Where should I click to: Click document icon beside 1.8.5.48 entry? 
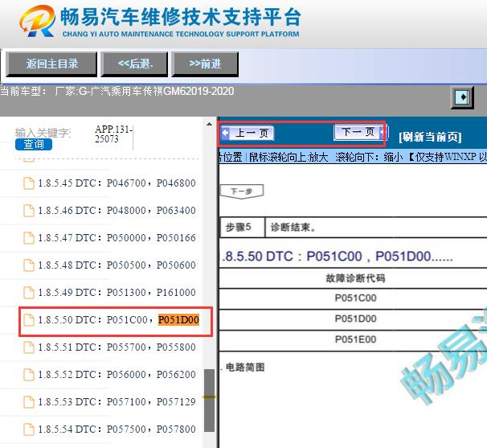pyautogui.click(x=29, y=265)
